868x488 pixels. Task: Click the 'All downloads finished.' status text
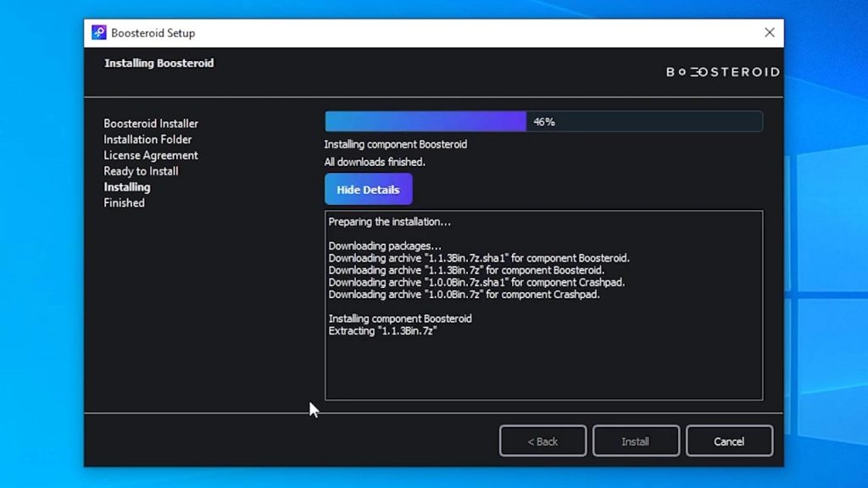pos(374,162)
